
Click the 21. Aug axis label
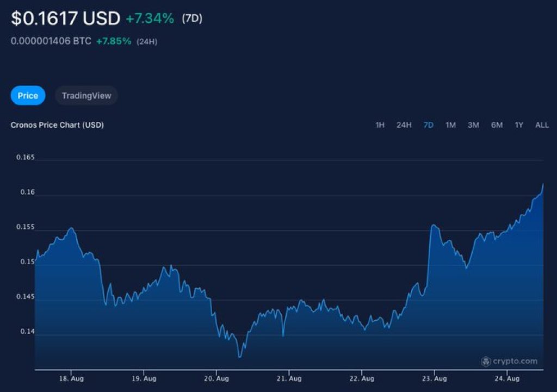(x=289, y=378)
